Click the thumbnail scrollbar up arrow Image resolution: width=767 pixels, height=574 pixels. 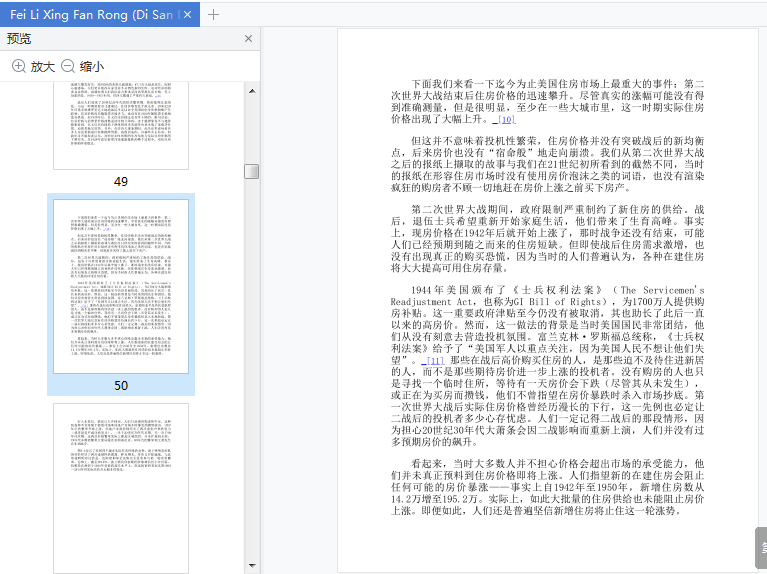click(x=252, y=91)
